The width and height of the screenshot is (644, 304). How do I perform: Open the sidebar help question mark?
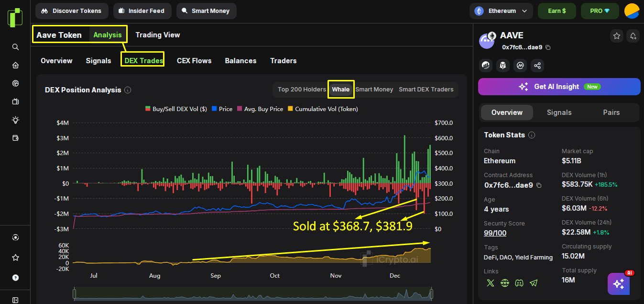15,278
